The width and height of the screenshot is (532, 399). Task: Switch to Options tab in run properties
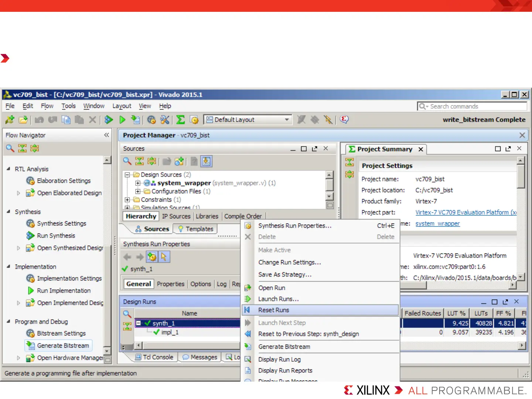coord(201,284)
